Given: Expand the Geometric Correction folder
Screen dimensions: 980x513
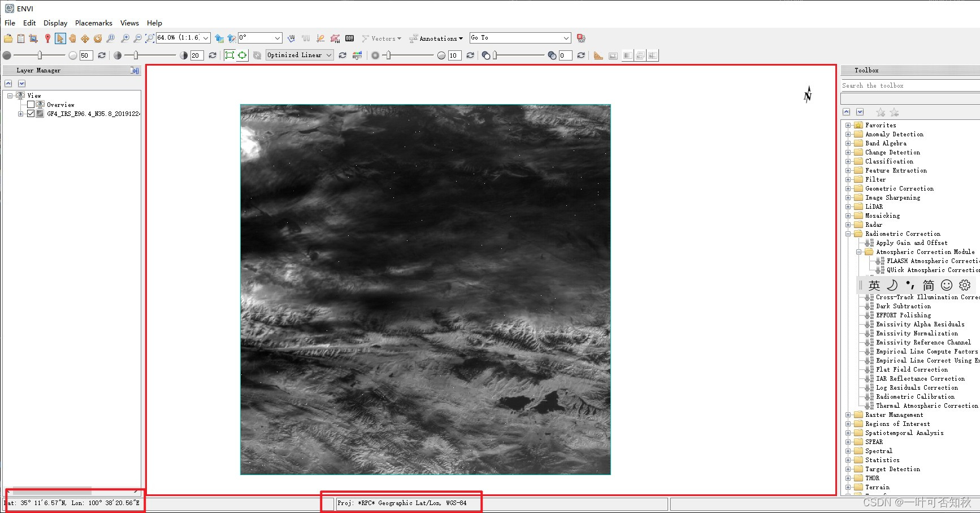Looking at the screenshot, I should tap(848, 188).
